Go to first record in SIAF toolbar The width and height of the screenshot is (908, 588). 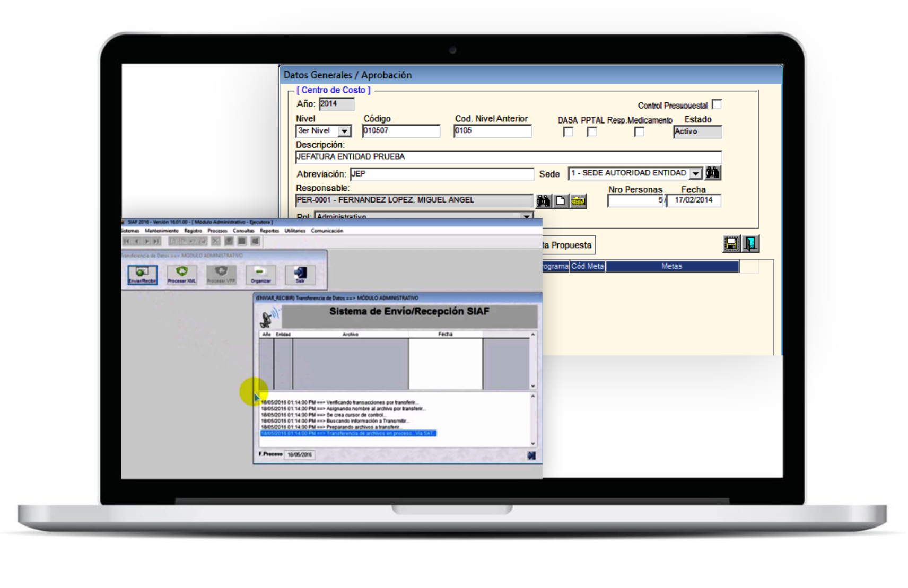click(x=126, y=241)
